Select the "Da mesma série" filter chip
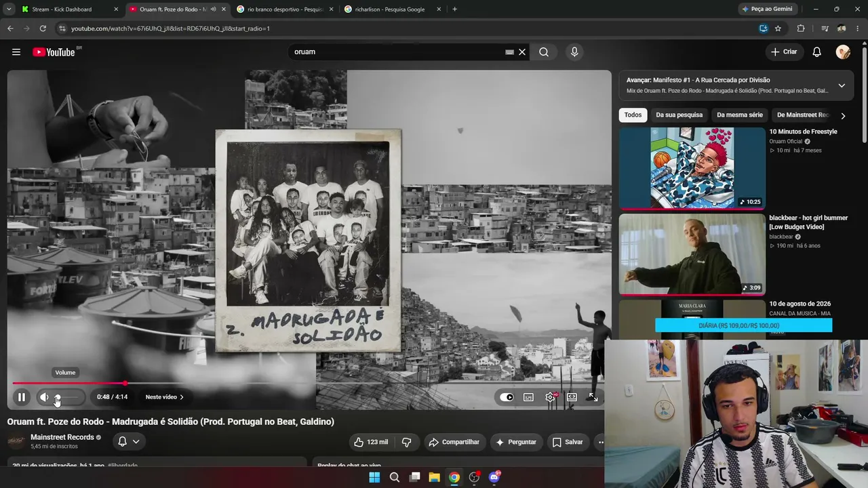868x488 pixels. pyautogui.click(x=740, y=115)
